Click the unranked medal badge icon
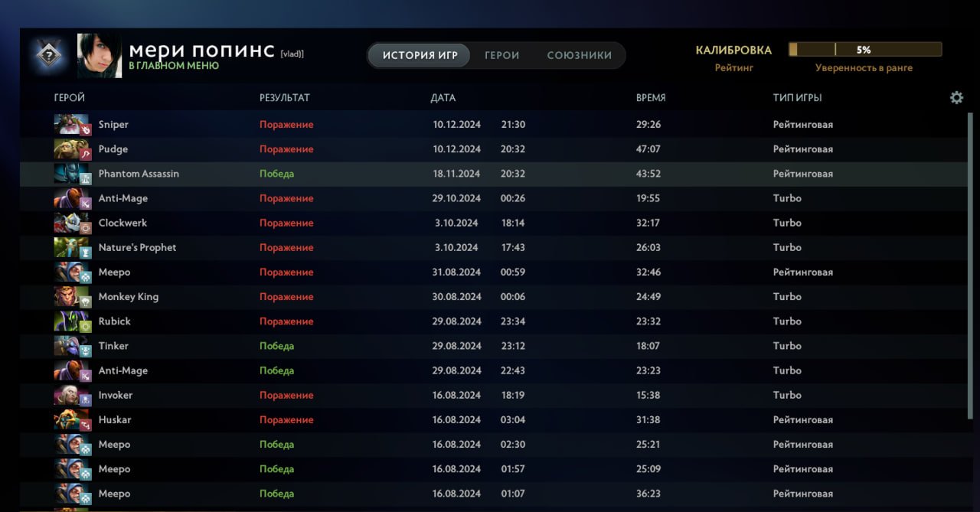This screenshot has width=980, height=512. coord(47,55)
